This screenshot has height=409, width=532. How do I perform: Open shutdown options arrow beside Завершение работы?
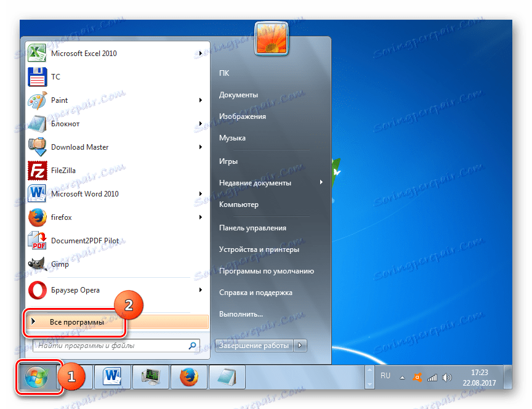point(300,346)
